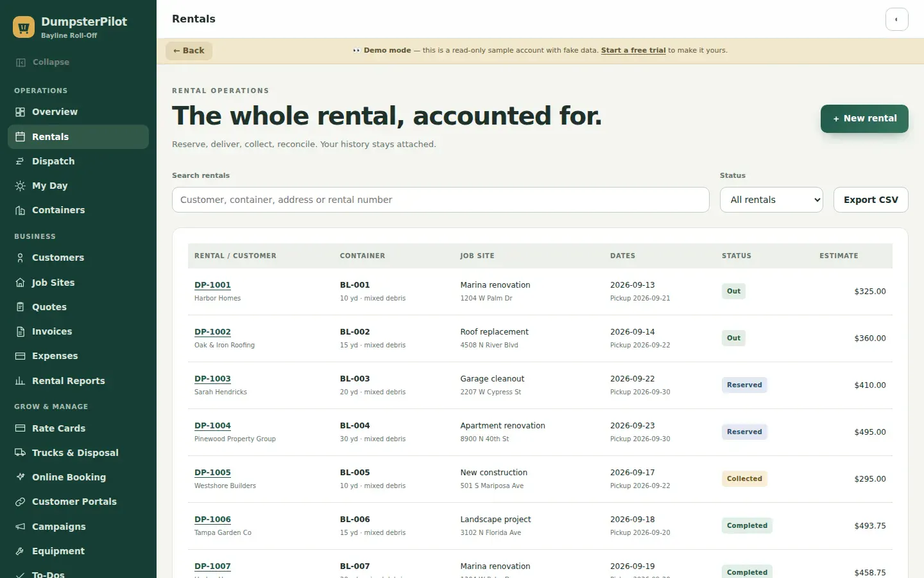
Task: Click the Collapse sidebar icon
Action: 21,62
